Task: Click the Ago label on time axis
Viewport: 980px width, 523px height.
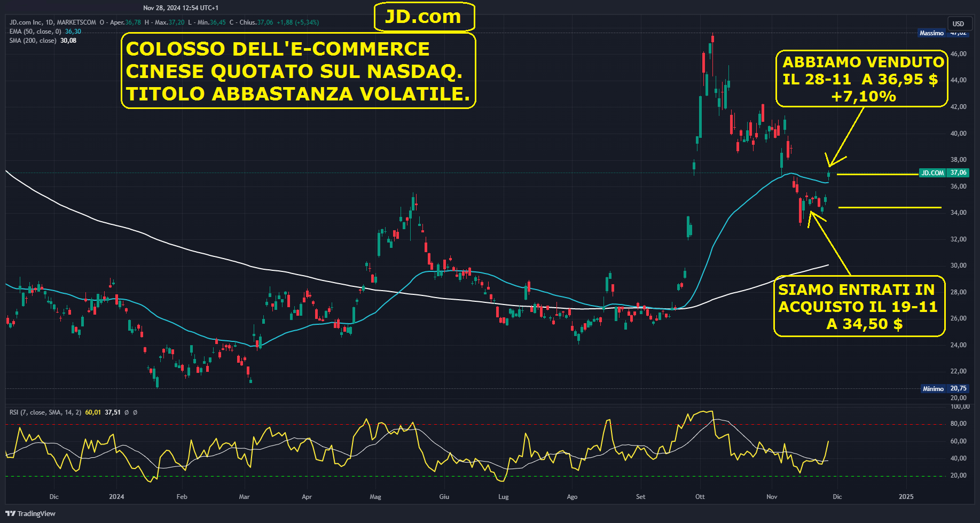Action: tap(572, 497)
